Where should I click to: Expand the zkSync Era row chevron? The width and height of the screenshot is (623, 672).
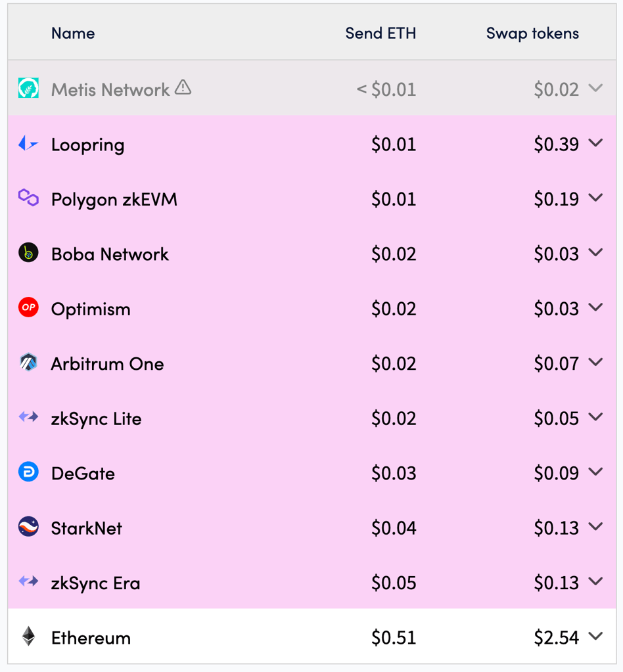[x=596, y=581]
